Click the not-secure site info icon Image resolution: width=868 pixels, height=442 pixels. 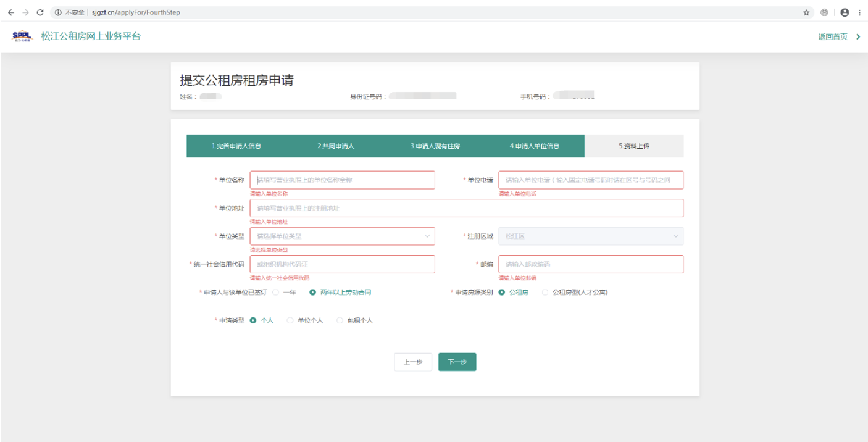pyautogui.click(x=57, y=12)
